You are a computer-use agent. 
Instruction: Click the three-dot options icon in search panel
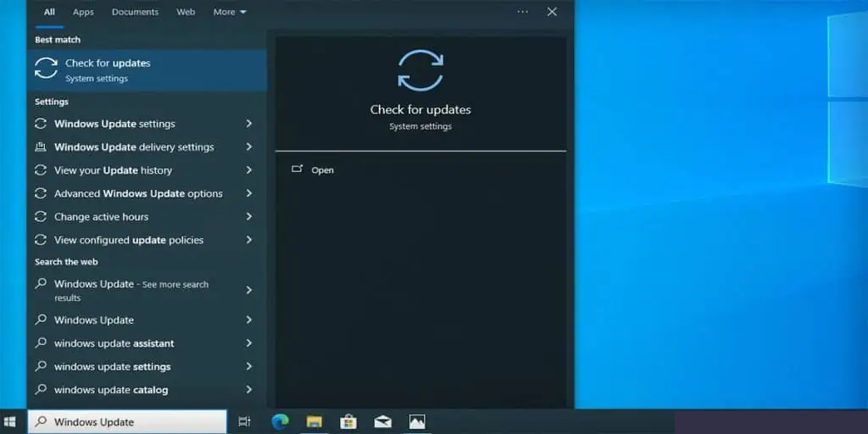tap(522, 12)
